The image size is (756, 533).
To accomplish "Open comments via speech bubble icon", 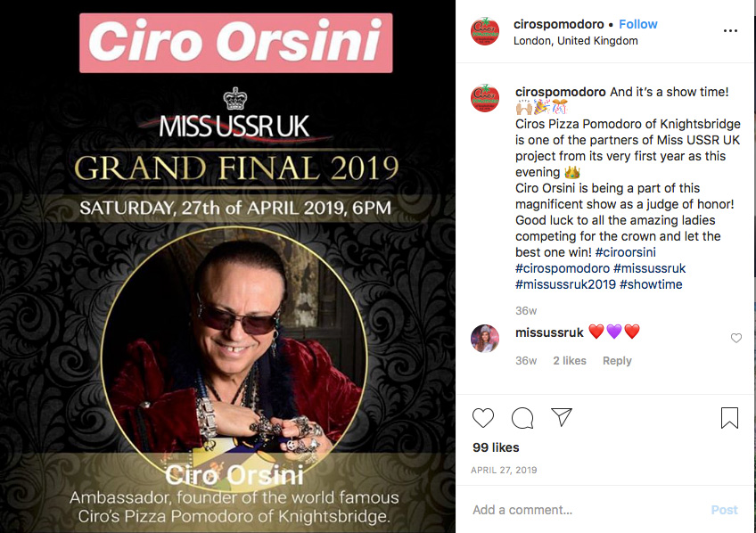I will [x=522, y=418].
